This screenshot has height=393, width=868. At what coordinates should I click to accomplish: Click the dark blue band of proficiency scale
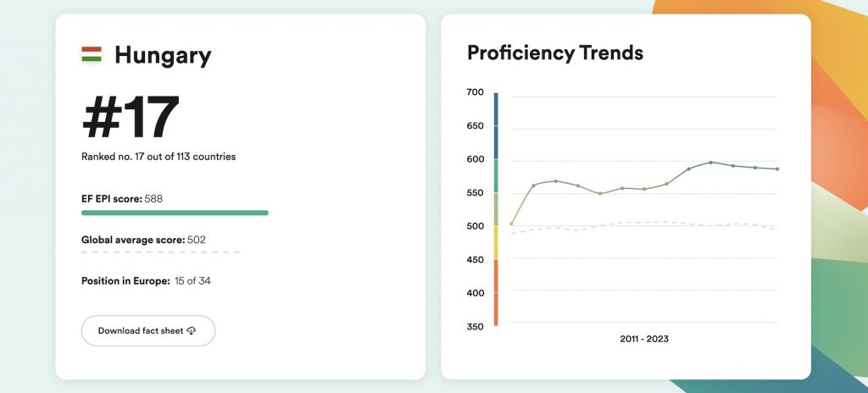tap(496, 125)
